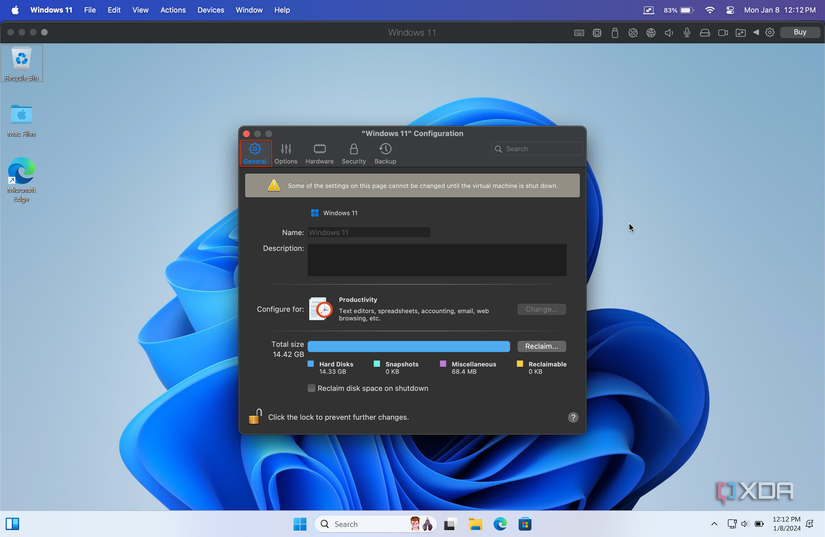Click the yellow warning triangle icon
Viewport: 825px width, 537px height.
274,185
